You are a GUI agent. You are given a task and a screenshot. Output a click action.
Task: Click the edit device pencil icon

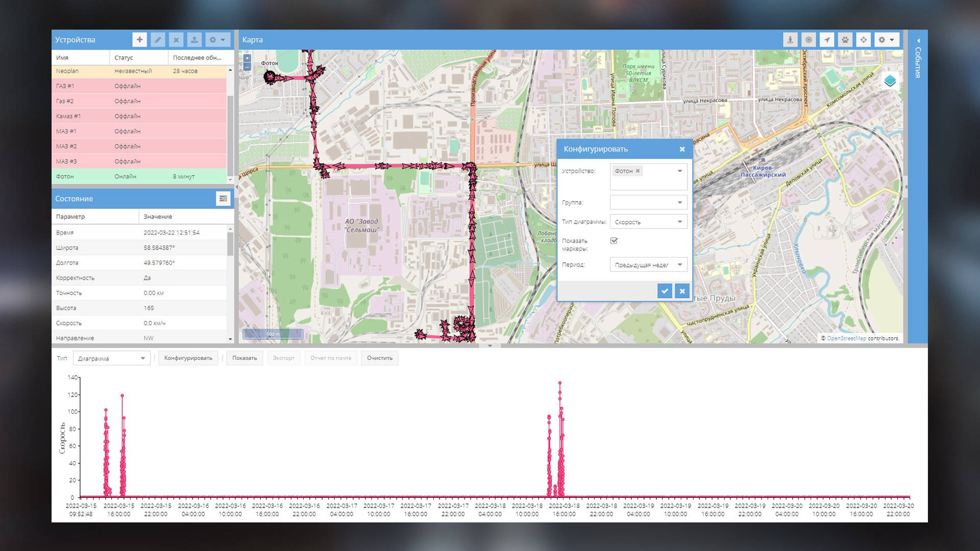(158, 40)
